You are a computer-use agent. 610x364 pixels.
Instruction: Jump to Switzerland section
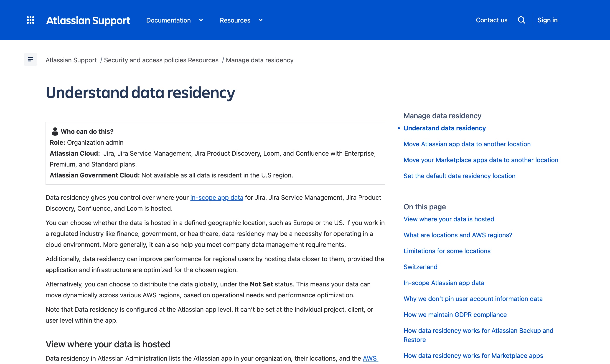coord(420,267)
